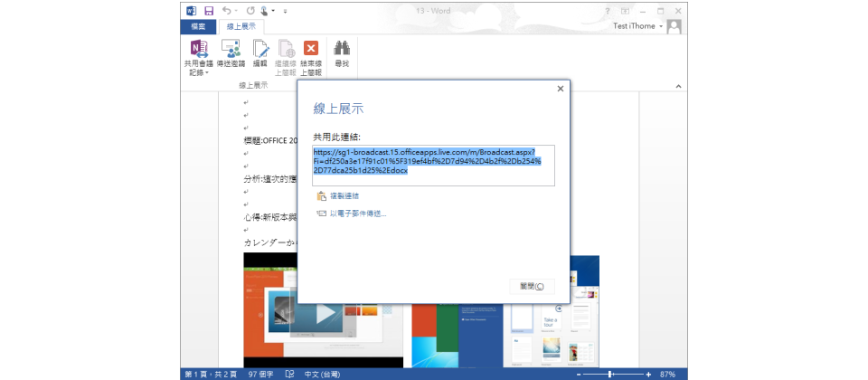Click Send in Email (以電子郵件傳送) link
868x380 pixels.
pos(357,214)
